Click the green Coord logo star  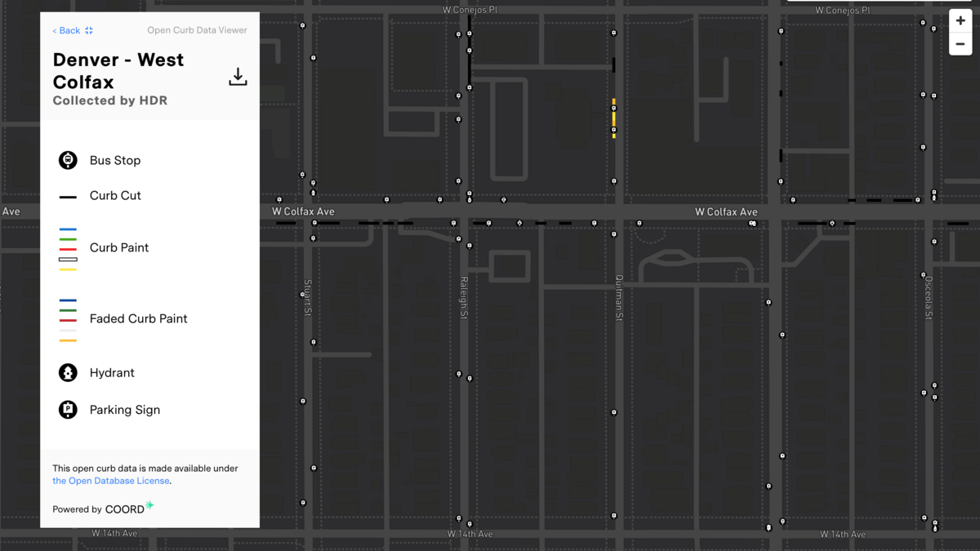151,507
